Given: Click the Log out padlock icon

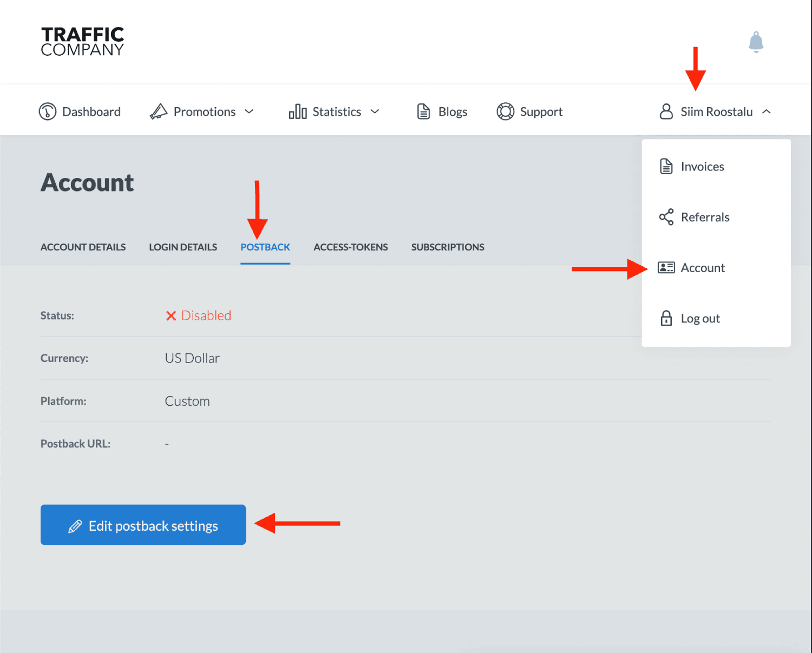Looking at the screenshot, I should coord(666,318).
